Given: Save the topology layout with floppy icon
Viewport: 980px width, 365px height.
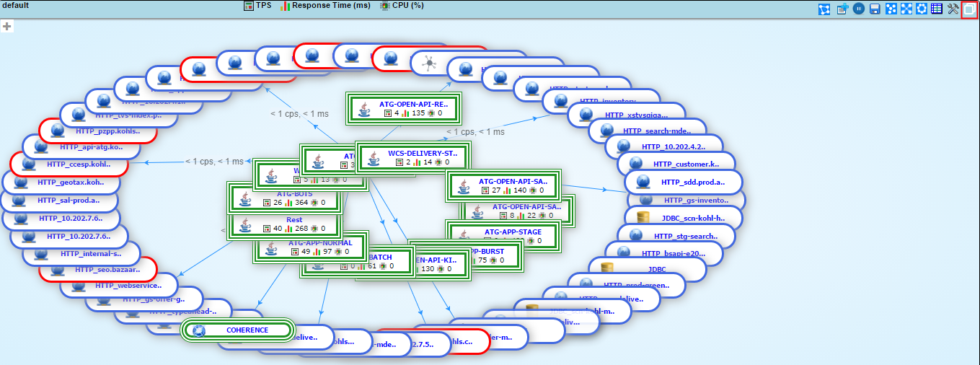Looking at the screenshot, I should tap(875, 9).
